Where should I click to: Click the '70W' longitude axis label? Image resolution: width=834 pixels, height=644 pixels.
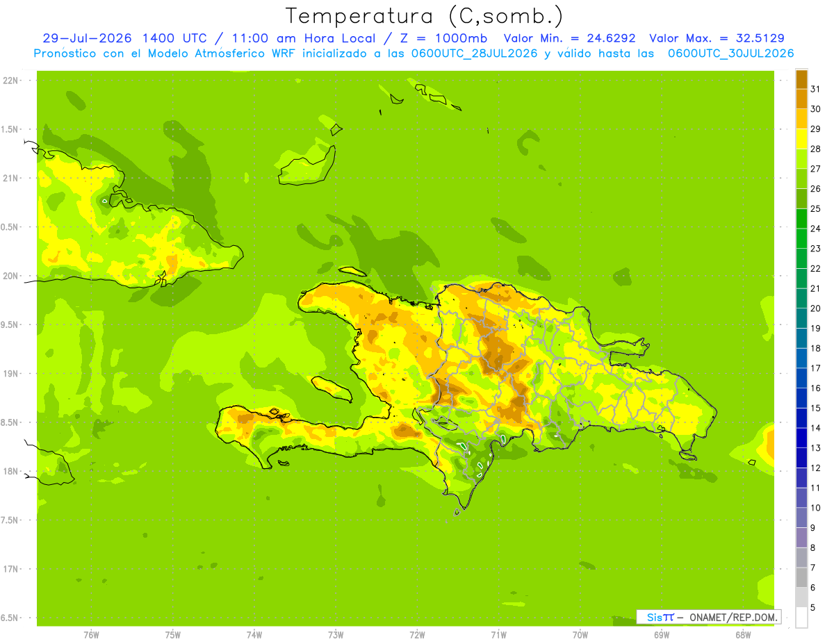(x=580, y=634)
